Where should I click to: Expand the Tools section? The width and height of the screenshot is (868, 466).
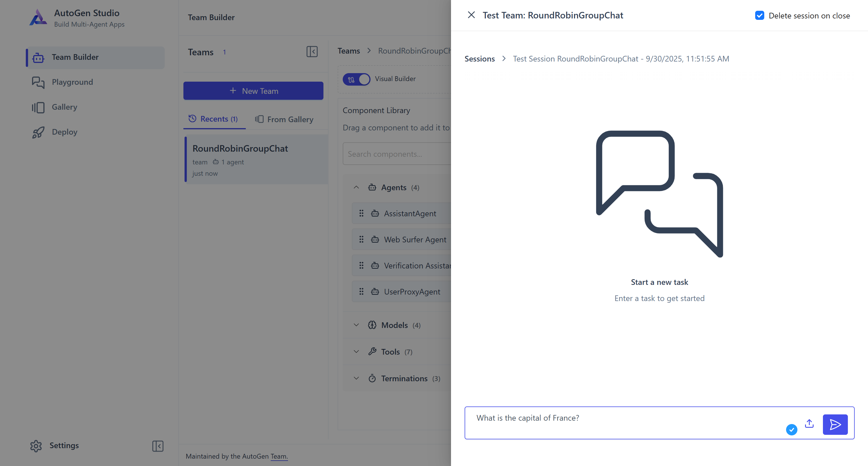coord(356,352)
